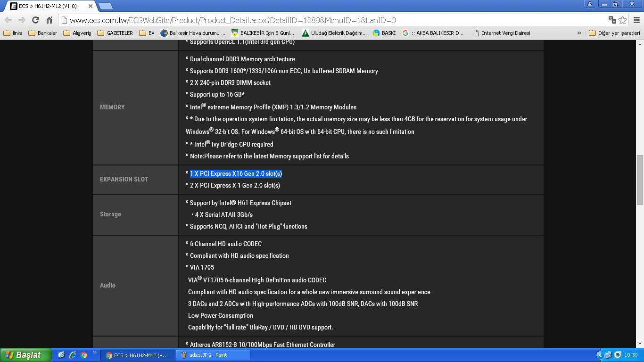Open the browser home page icon
The image size is (644, 362).
(49, 20)
